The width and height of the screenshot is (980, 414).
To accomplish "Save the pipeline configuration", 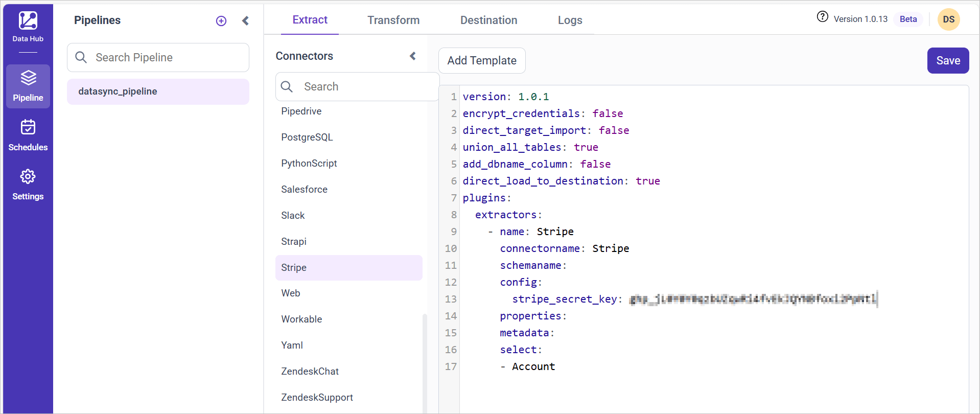I will click(x=948, y=60).
